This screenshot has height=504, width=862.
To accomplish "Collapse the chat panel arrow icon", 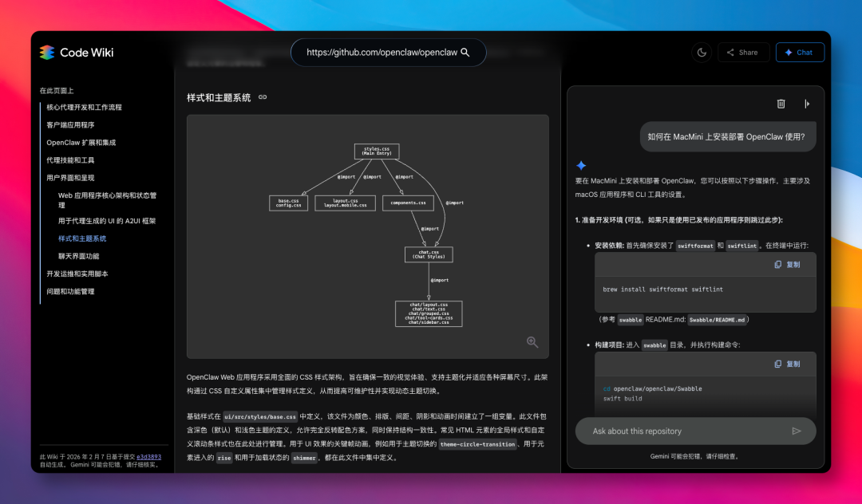I will click(x=806, y=104).
